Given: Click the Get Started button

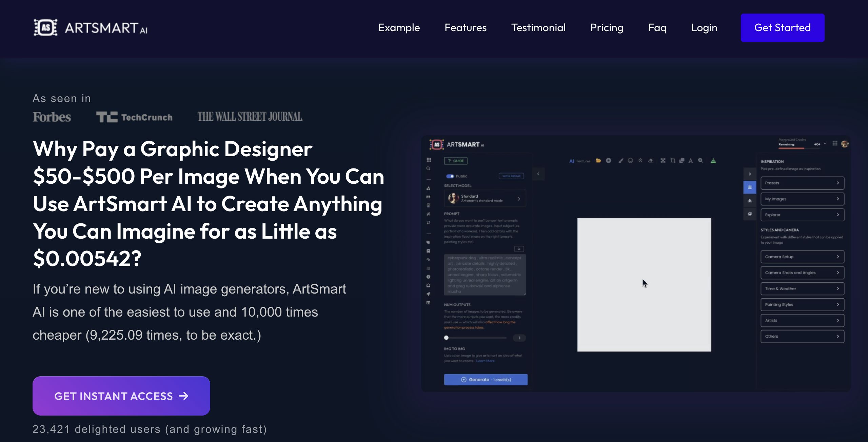Looking at the screenshot, I should [x=782, y=28].
